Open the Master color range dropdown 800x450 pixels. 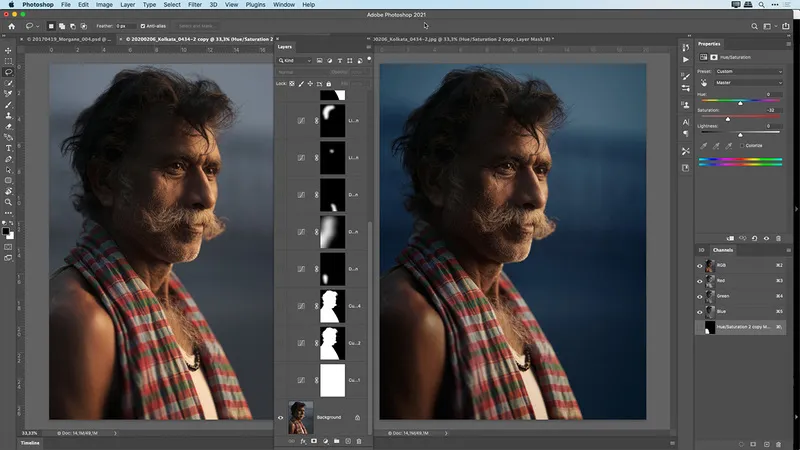(x=748, y=83)
